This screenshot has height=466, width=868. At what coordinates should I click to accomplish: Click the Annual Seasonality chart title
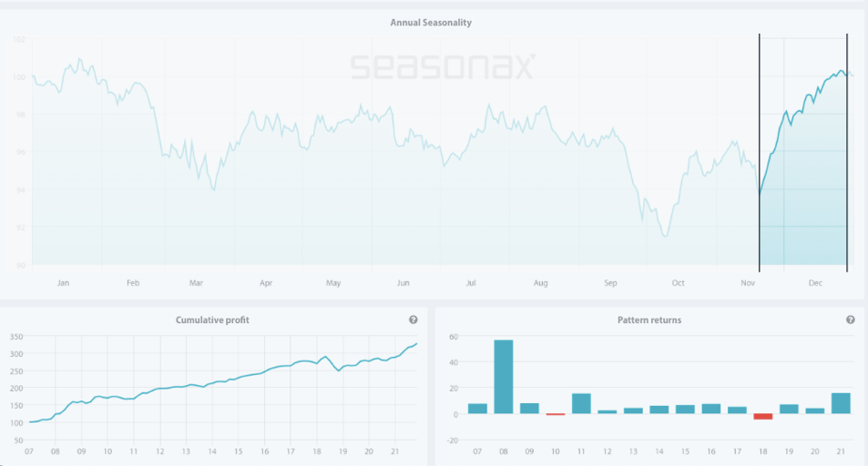pyautogui.click(x=431, y=23)
